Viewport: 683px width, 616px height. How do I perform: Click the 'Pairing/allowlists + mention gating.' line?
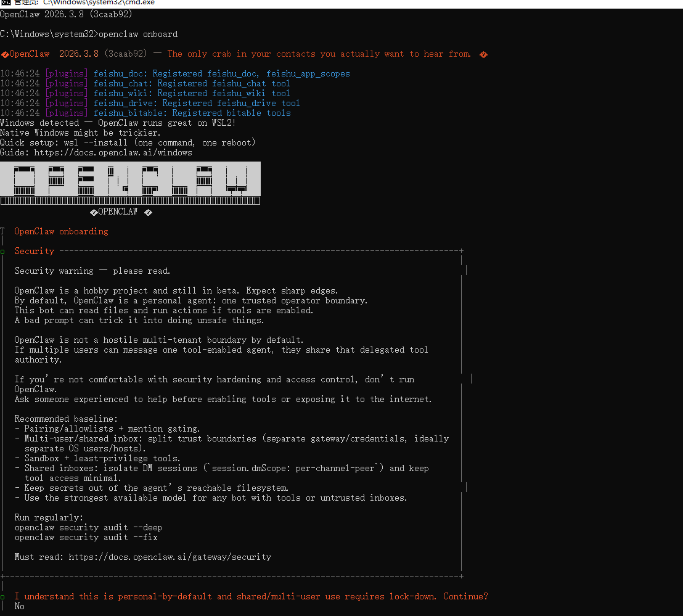[x=107, y=429]
